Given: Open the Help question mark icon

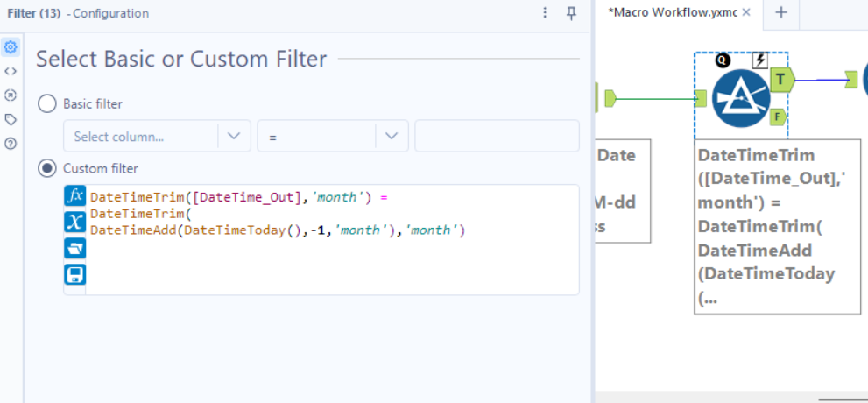Looking at the screenshot, I should point(11,143).
